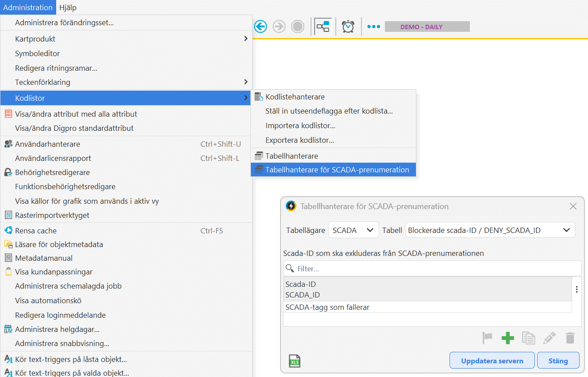Click the three blue dots icon
588x377 pixels.
[373, 27]
